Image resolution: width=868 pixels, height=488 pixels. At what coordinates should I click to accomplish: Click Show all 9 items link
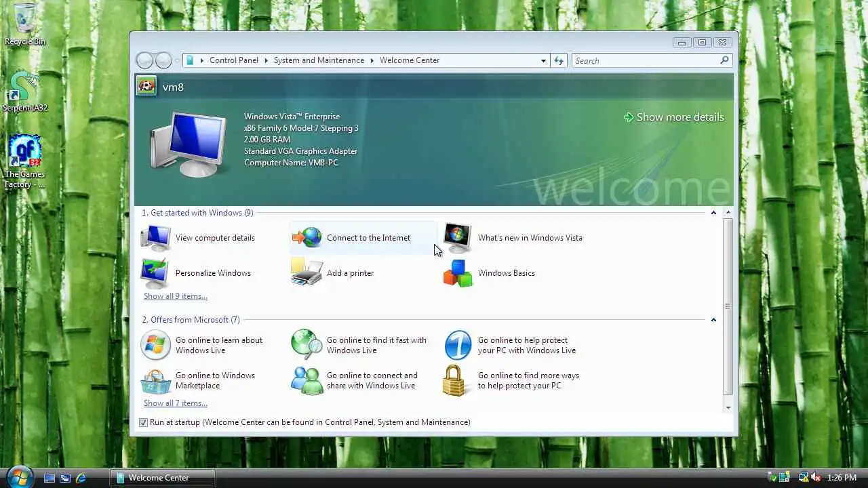pyautogui.click(x=176, y=296)
